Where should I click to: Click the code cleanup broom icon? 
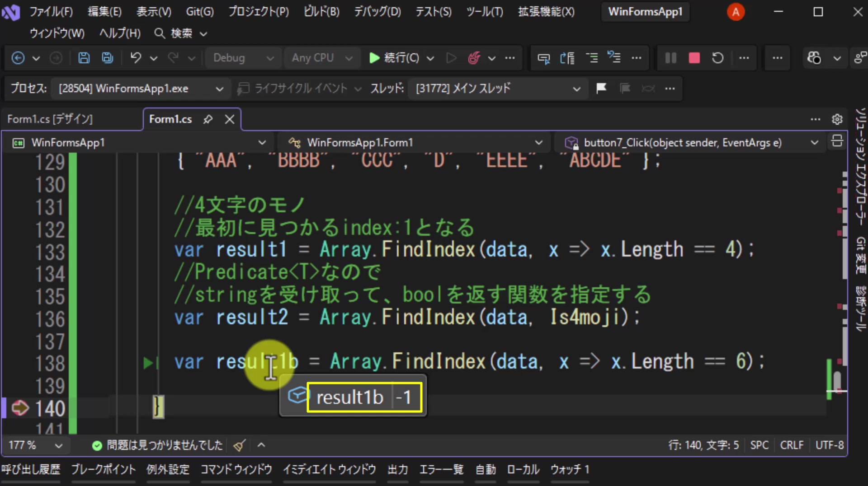240,445
